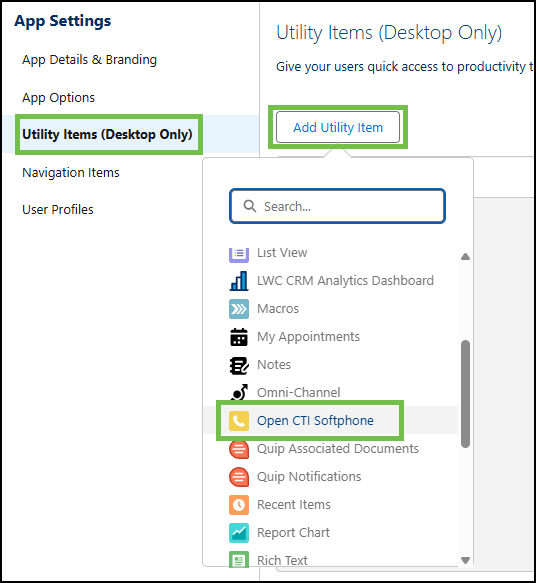Image resolution: width=536 pixels, height=583 pixels.
Task: Click the Quip Associated Documents icon
Action: (239, 449)
